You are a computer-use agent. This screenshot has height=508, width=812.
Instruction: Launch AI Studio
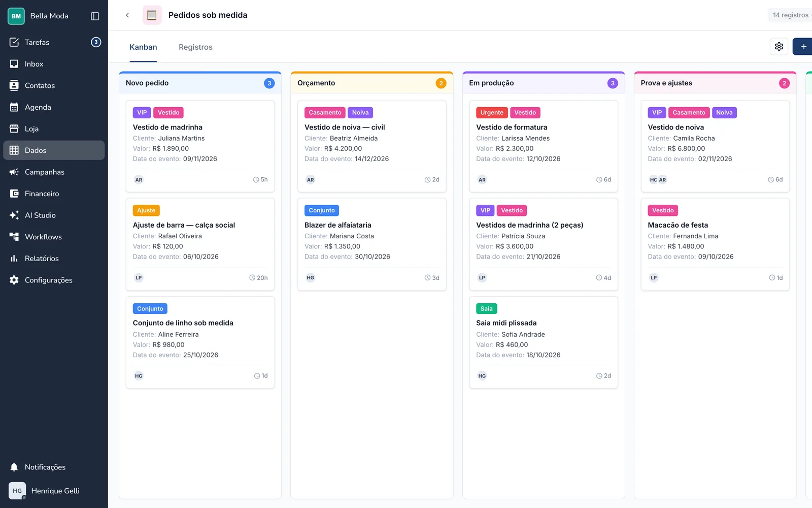(54, 215)
